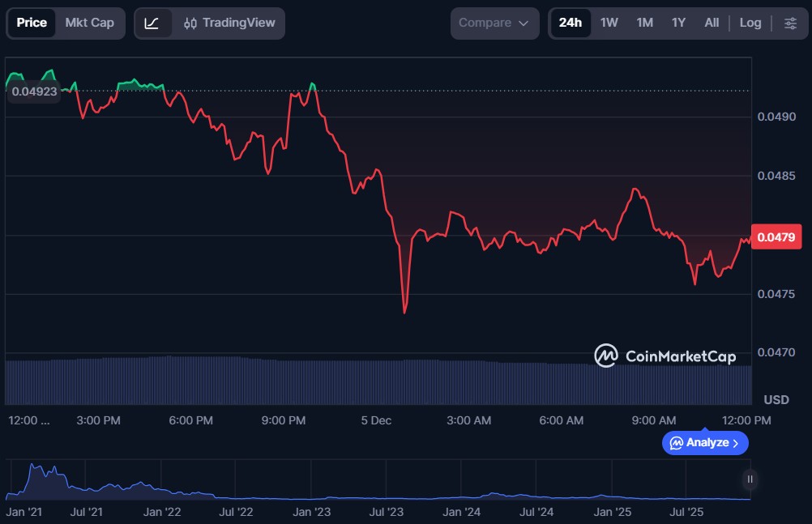Click the Analyze sparkle icon
The image size is (812, 524).
coord(676,443)
